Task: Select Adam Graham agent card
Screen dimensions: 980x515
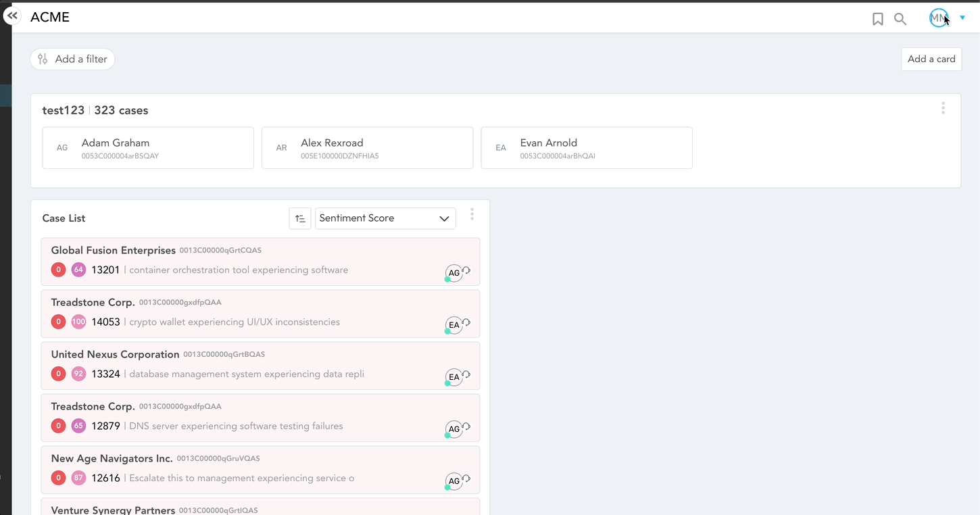Action: 148,148
